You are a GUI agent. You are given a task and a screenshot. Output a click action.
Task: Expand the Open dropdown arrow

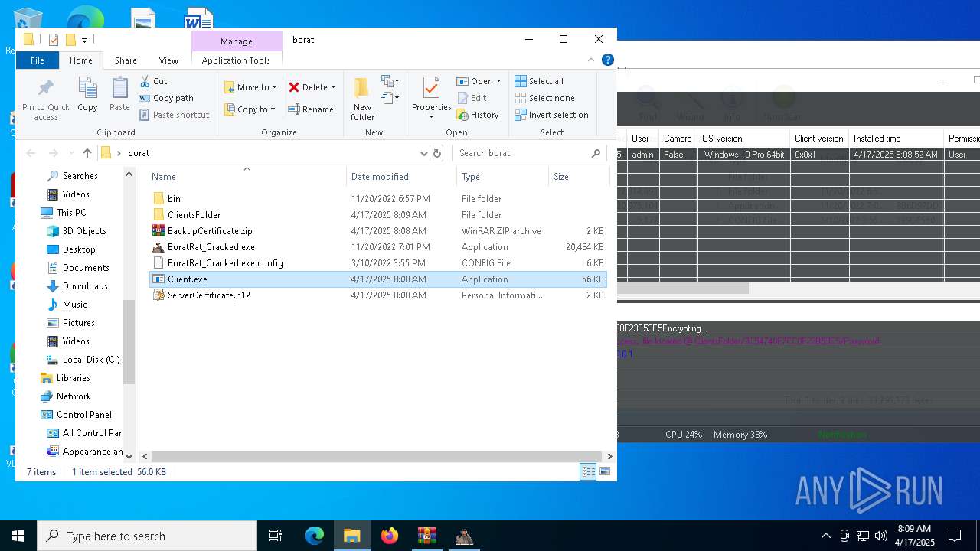pos(498,81)
